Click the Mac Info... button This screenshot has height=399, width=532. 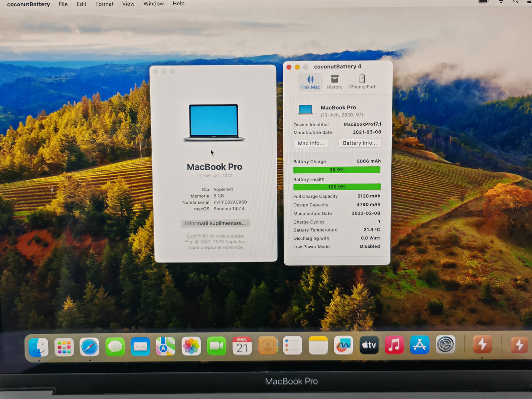(311, 143)
